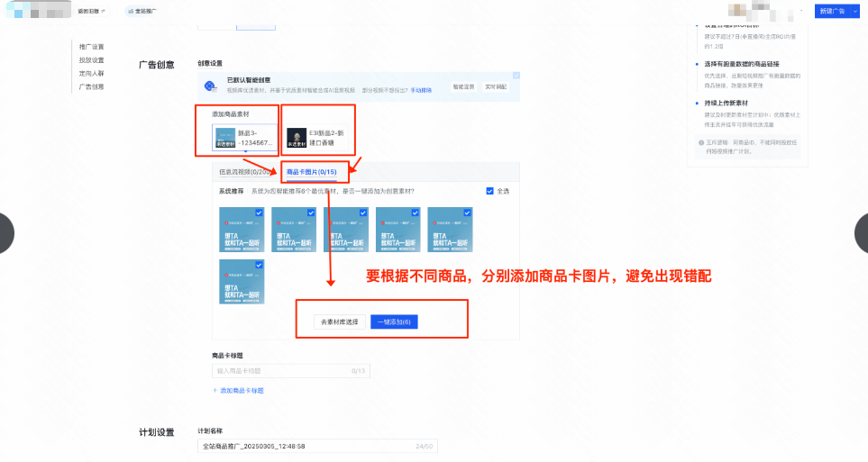
Task: Toggle the 全选 checkbox
Action: tap(489, 191)
